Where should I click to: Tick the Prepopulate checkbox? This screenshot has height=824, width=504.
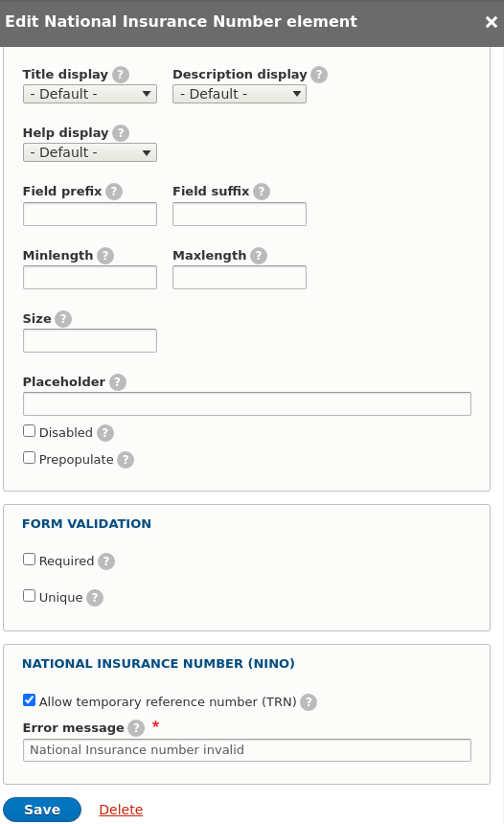(30, 458)
